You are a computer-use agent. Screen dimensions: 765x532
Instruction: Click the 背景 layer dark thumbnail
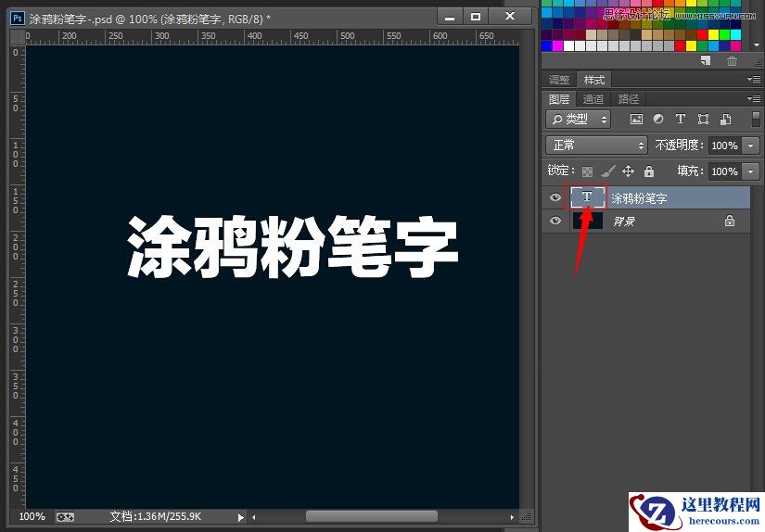(587, 221)
